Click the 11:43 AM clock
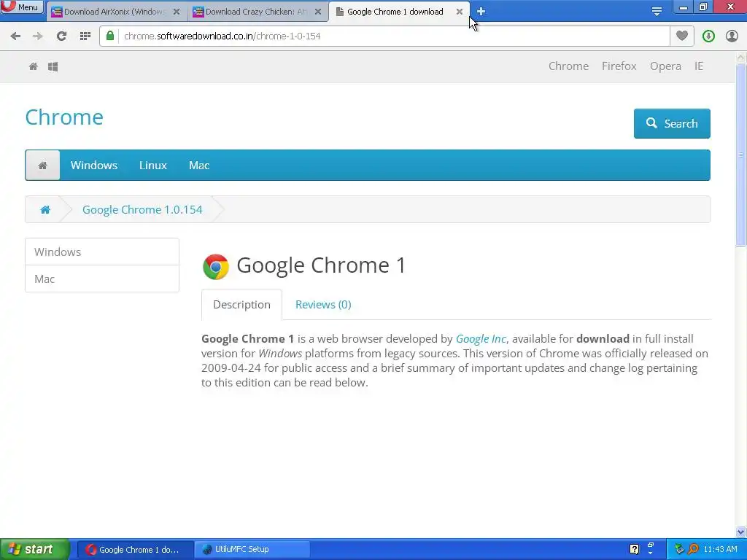 [720, 549]
